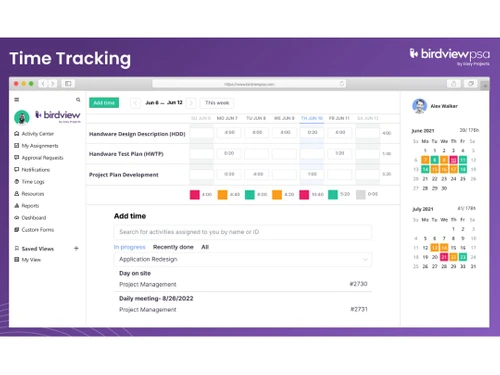This screenshot has height=375, width=500.
Task: Expand the Application Redesign dropdown
Action: pos(365,259)
